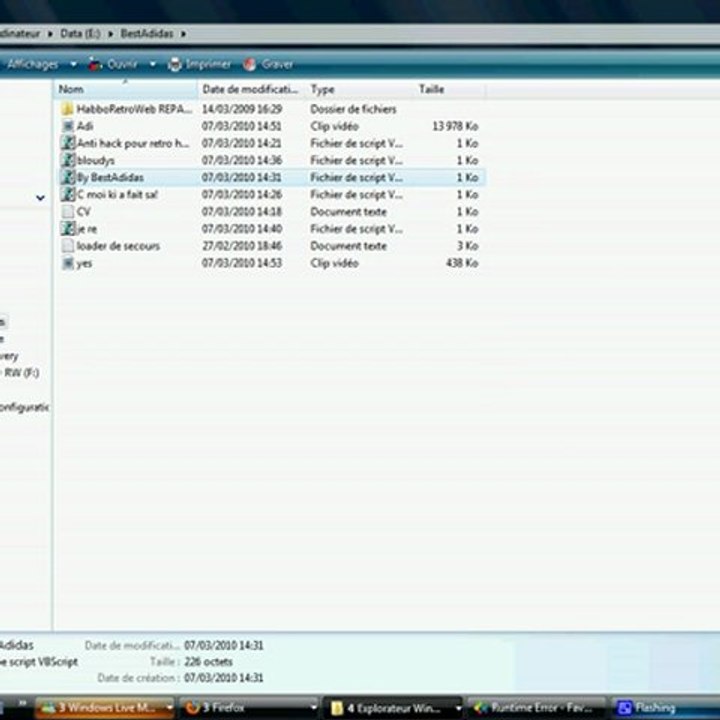Viewport: 720px width, 720px height.
Task: Sort by Date de modification column
Action: [252, 89]
